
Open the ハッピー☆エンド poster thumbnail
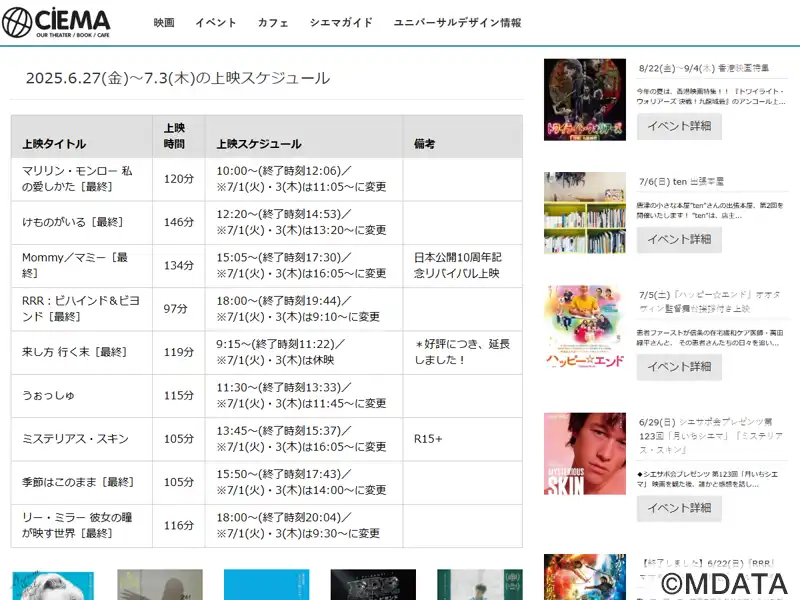tap(585, 327)
